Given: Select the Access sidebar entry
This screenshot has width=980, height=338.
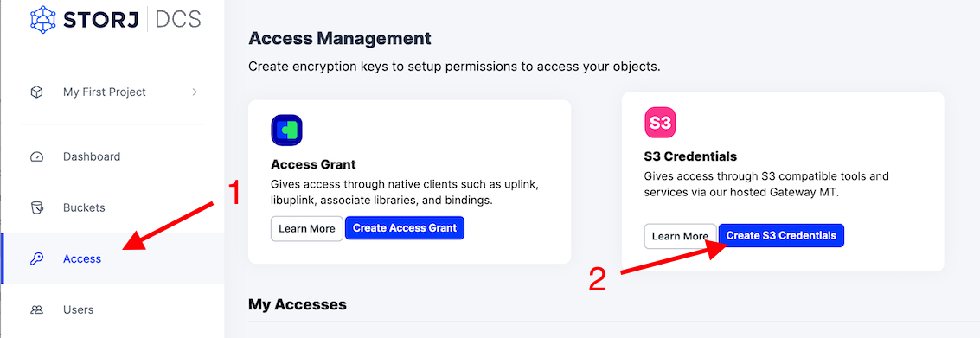Looking at the screenshot, I should click(113, 258).
